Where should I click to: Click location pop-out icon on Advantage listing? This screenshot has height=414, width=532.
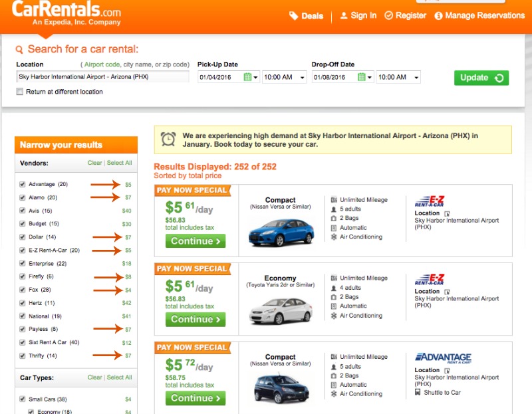(447, 370)
